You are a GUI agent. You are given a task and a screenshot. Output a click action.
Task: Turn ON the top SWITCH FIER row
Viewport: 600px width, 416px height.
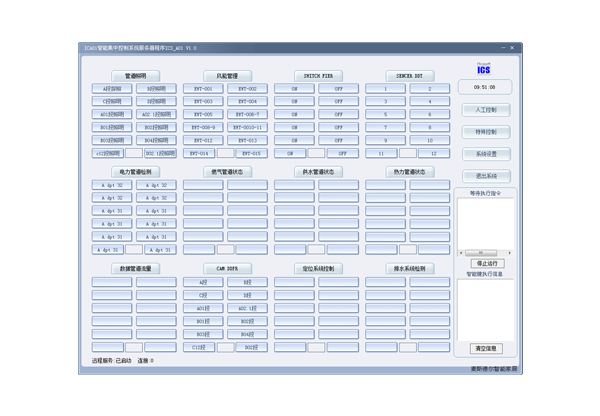294,89
